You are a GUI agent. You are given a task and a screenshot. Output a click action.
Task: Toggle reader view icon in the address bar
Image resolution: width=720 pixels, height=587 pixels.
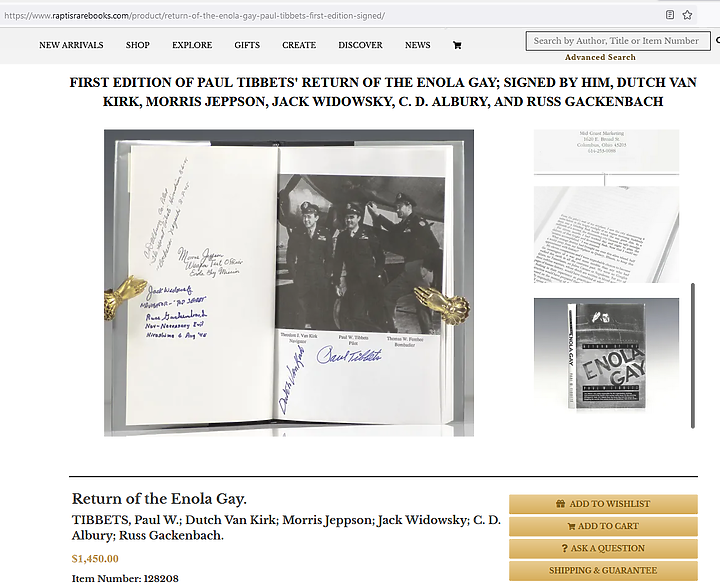point(670,15)
